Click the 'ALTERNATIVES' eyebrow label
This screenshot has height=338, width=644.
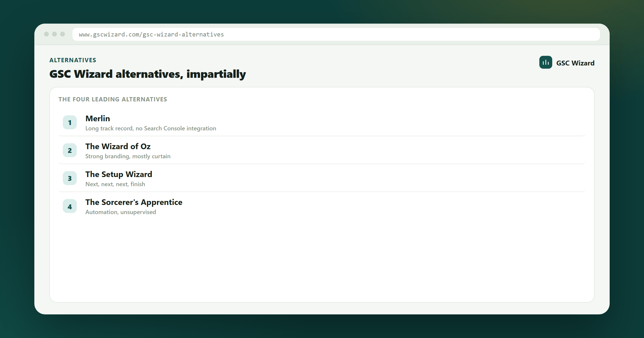73,60
